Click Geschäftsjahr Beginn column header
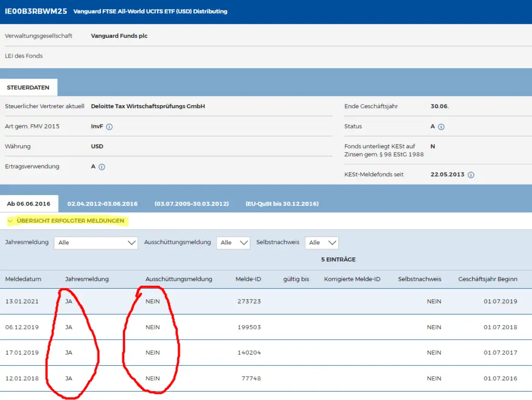This screenshot has height=400, width=532. (x=487, y=279)
